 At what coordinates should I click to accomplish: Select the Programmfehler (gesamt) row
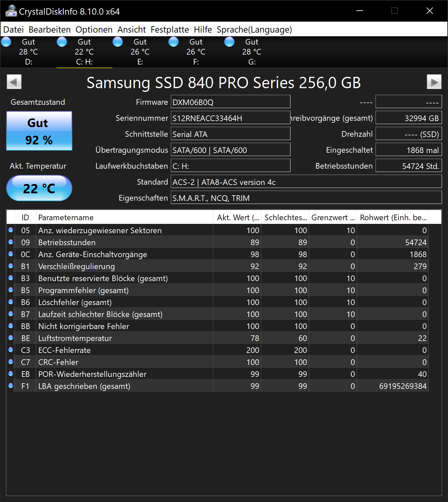(x=218, y=290)
